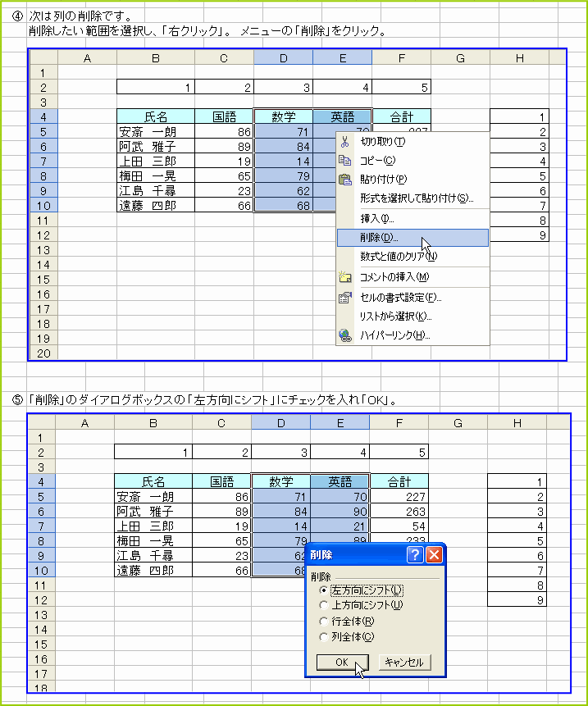Click cell with 227 in lower sheet
Image resolution: width=588 pixels, height=706 pixels.
tap(399, 496)
